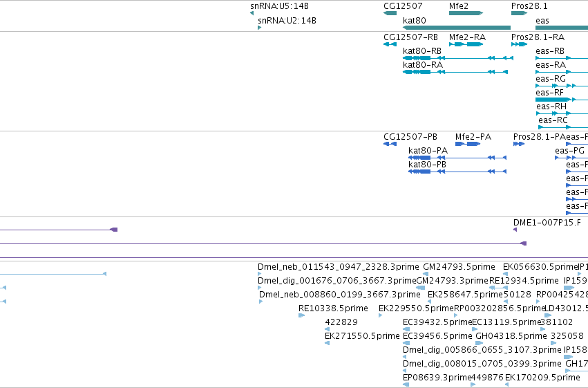
Task: Click the EP08639.3prime EST
Action: [406, 385]
